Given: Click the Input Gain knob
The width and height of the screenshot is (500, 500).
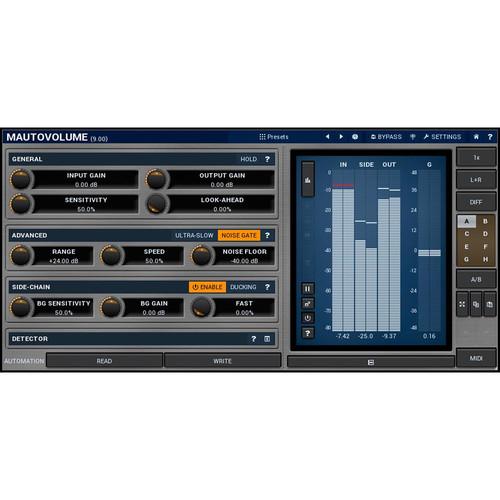Looking at the screenshot, I should (21, 179).
